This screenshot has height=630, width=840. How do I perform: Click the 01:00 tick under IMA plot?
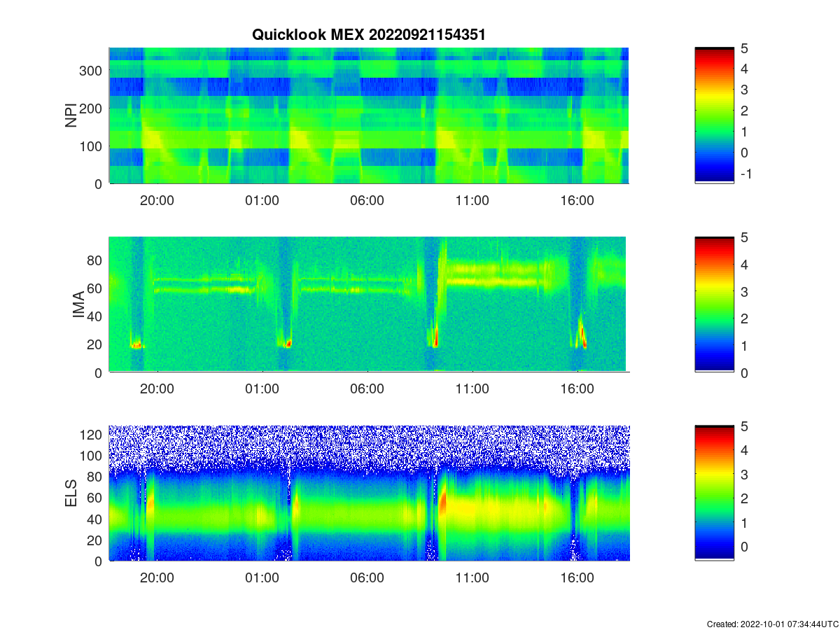[x=262, y=388]
